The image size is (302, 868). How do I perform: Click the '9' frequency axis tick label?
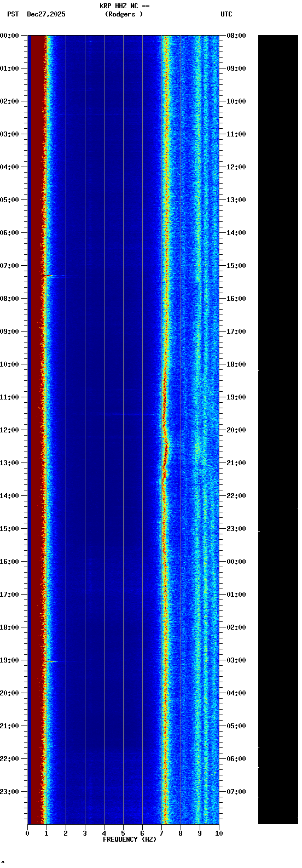pos(200,833)
